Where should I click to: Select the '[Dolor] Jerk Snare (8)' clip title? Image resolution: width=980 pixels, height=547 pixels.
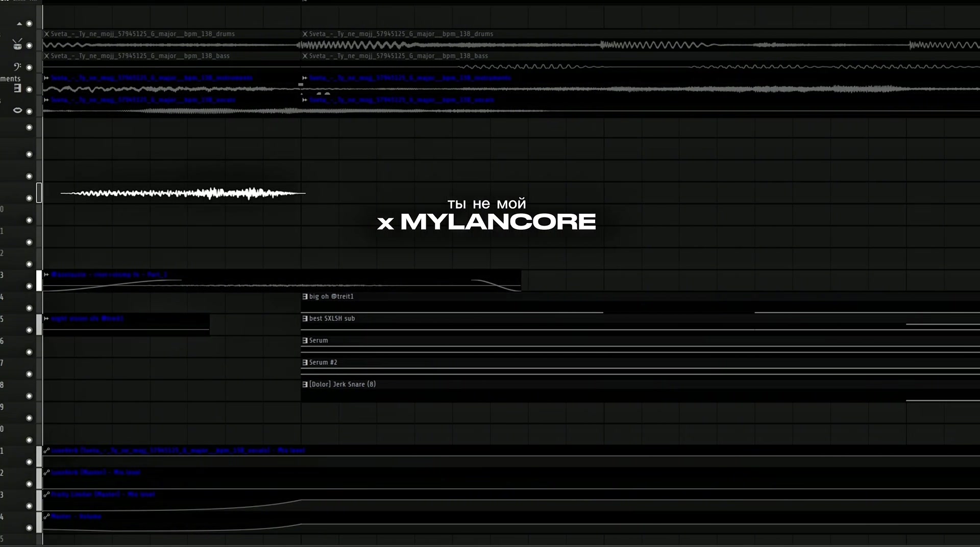[342, 384]
